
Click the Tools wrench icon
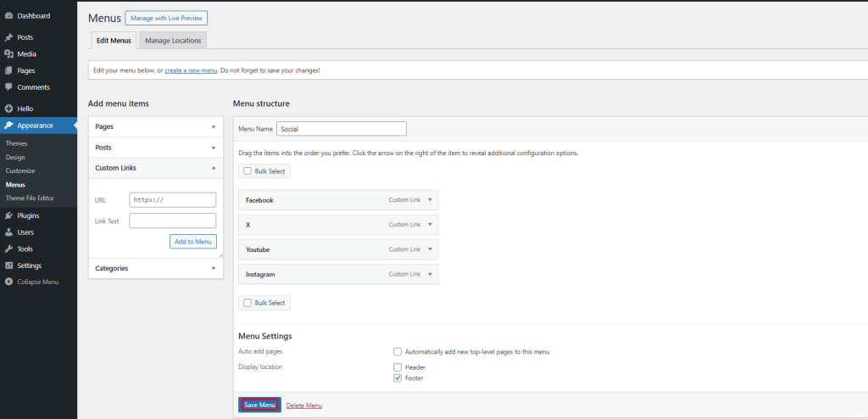click(x=8, y=249)
